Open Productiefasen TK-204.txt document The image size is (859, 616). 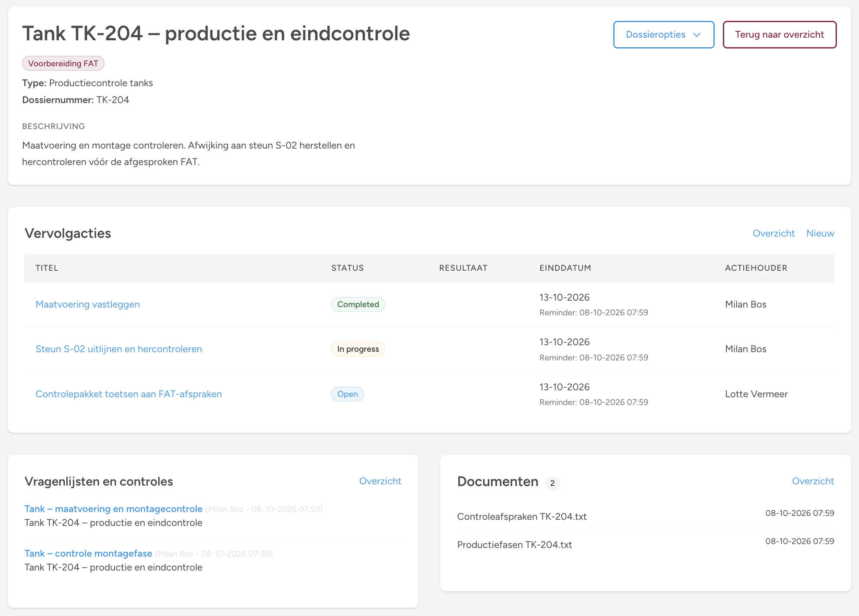(514, 545)
